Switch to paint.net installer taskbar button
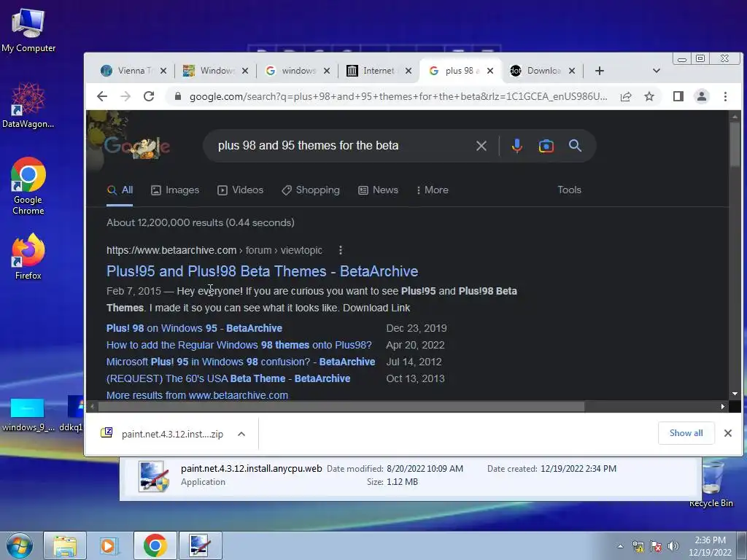747x560 pixels. coord(200,545)
